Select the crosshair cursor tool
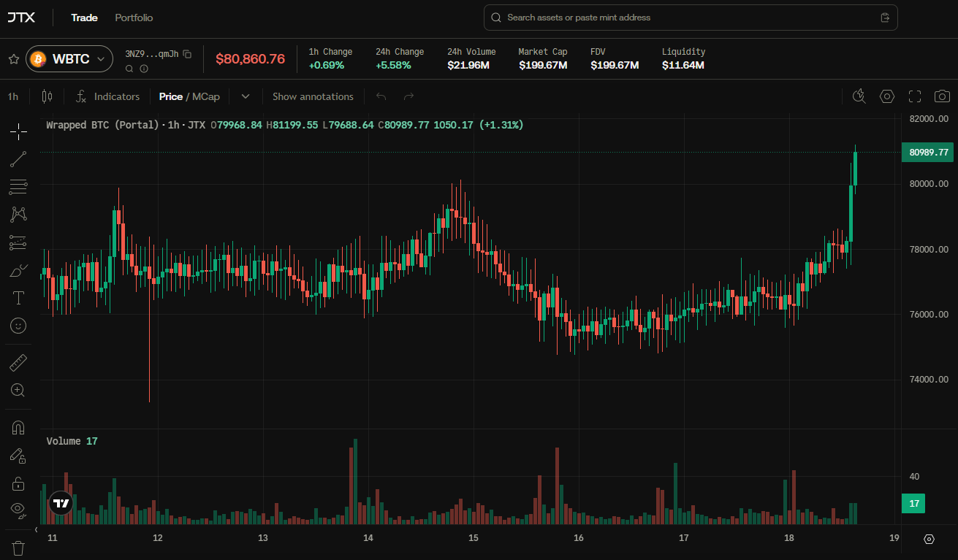The height and width of the screenshot is (560, 958). 18,131
